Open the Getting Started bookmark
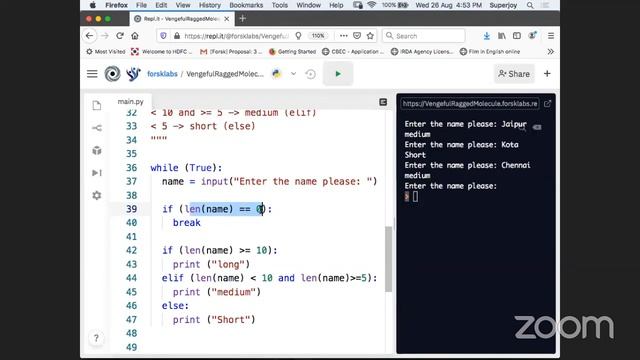 [292, 52]
